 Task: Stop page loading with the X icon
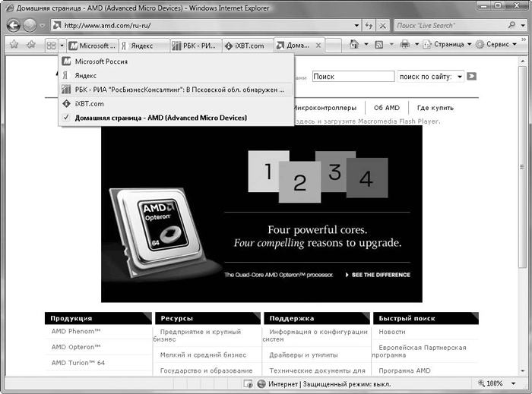[x=382, y=25]
